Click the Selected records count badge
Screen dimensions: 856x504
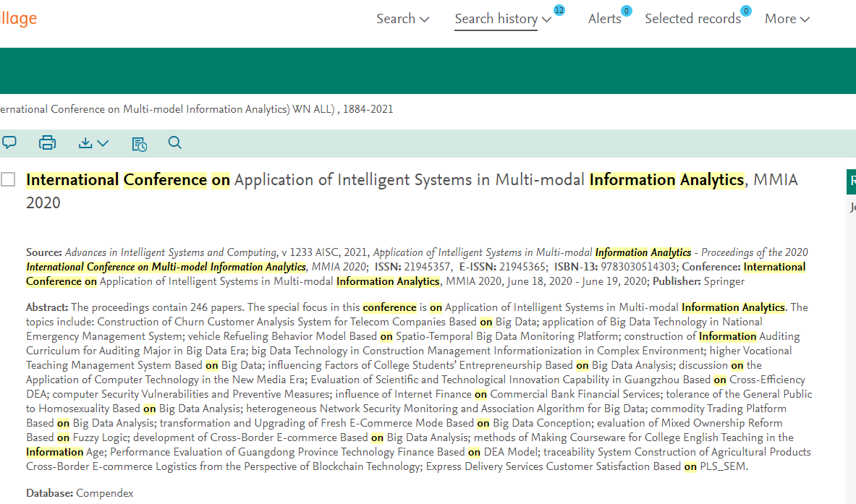coord(745,11)
